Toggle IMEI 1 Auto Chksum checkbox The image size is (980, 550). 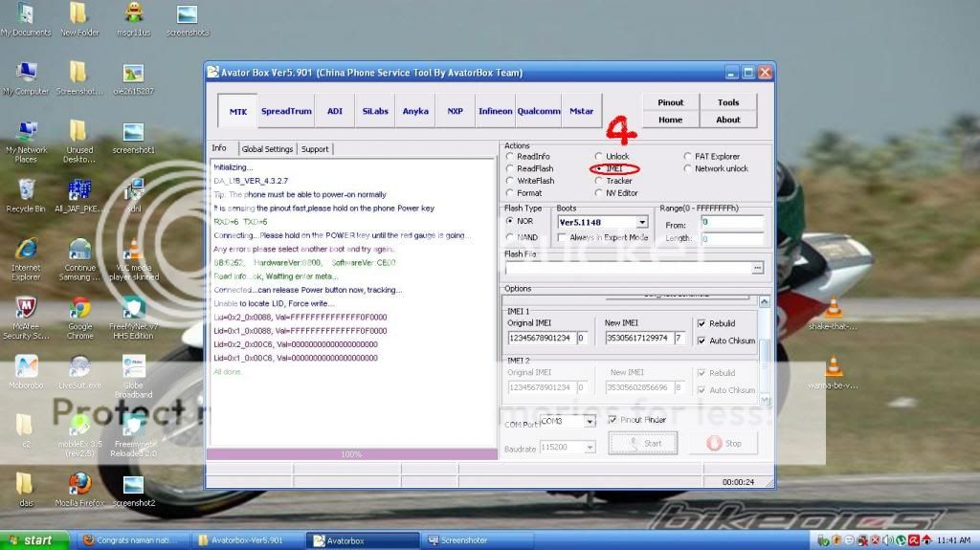[702, 341]
